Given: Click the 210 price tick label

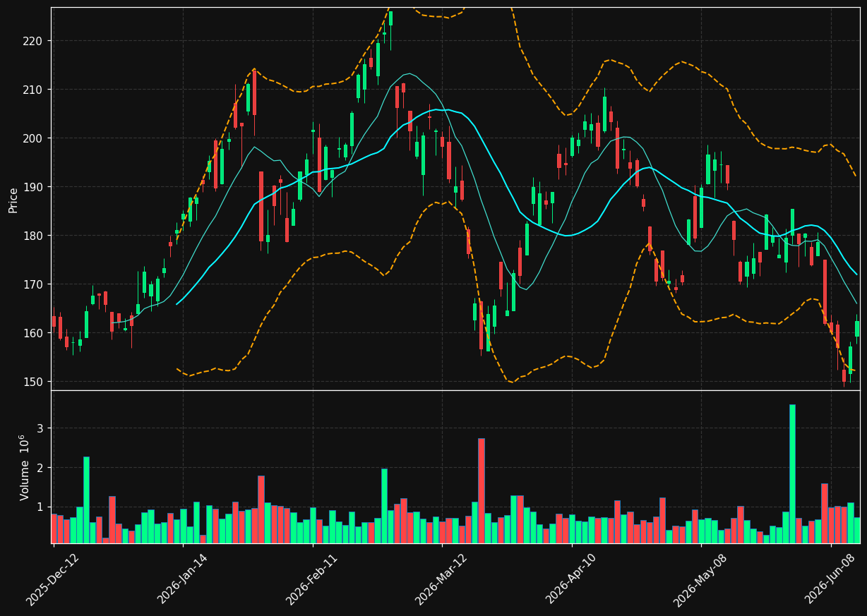Looking at the screenshot, I should click(34, 90).
